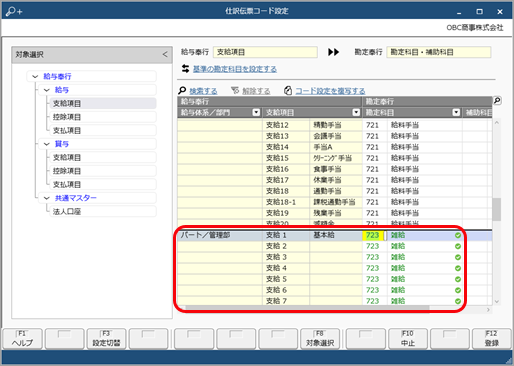Click the F3 設定切替 button
This screenshot has height=366, width=514.
(106, 339)
